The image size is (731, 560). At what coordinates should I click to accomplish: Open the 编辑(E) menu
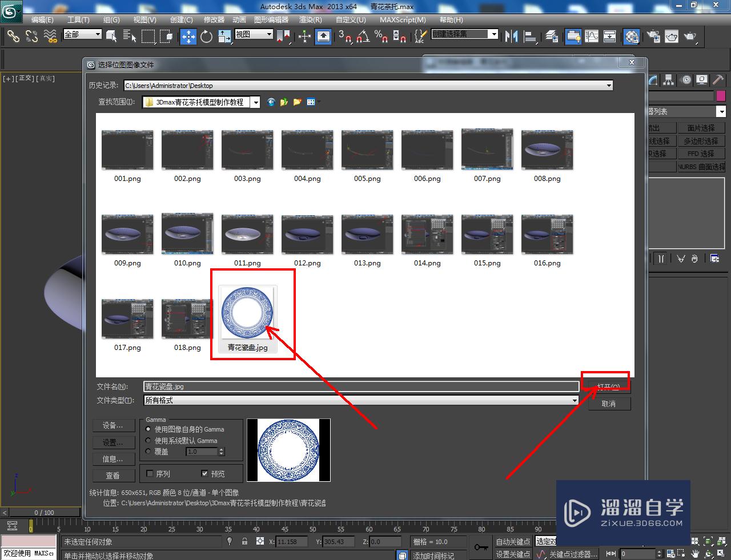tap(42, 19)
